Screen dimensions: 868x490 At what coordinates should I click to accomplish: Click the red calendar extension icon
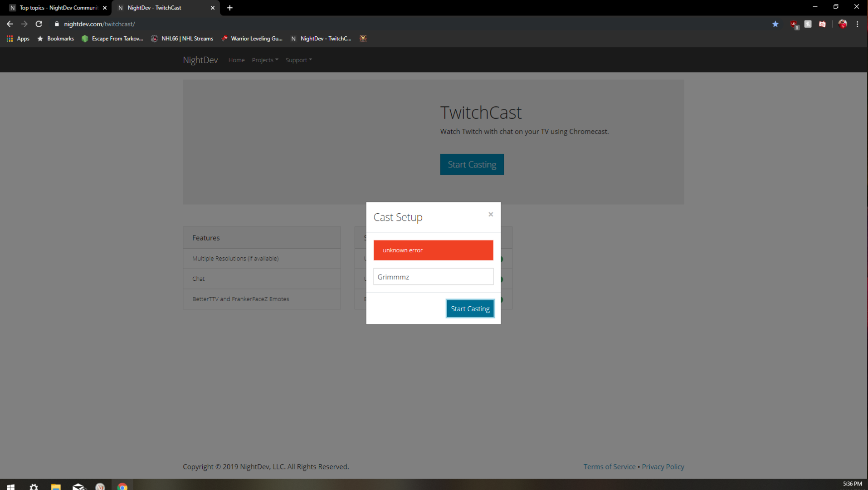822,24
